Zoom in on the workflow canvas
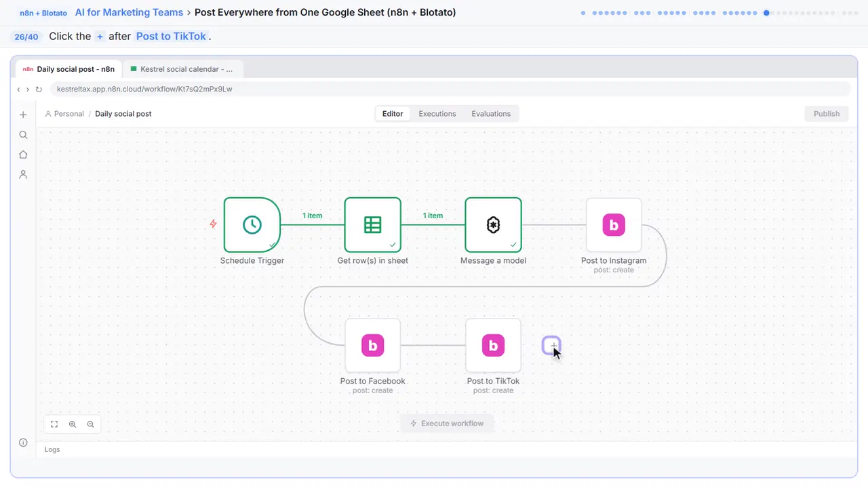Image resolution: width=868 pixels, height=488 pixels. coord(73,424)
